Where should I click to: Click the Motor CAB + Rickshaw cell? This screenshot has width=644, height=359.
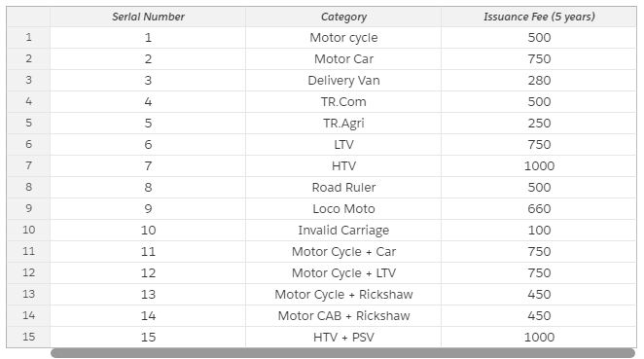[x=343, y=315]
